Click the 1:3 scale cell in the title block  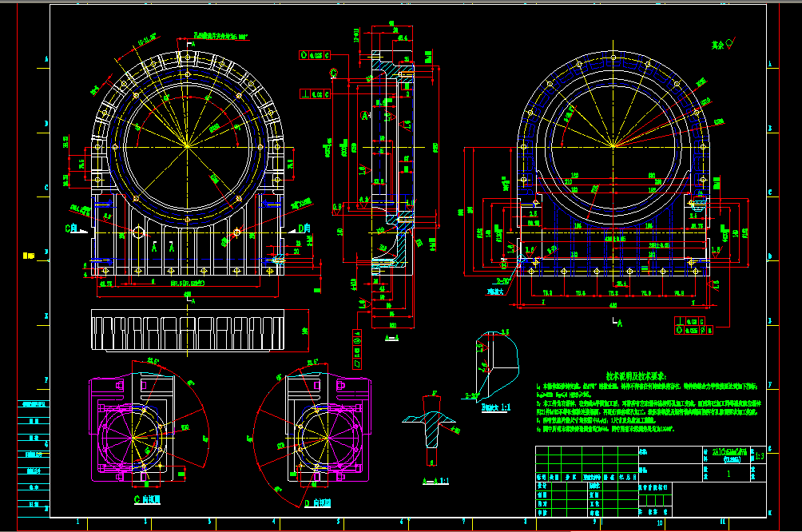759,456
